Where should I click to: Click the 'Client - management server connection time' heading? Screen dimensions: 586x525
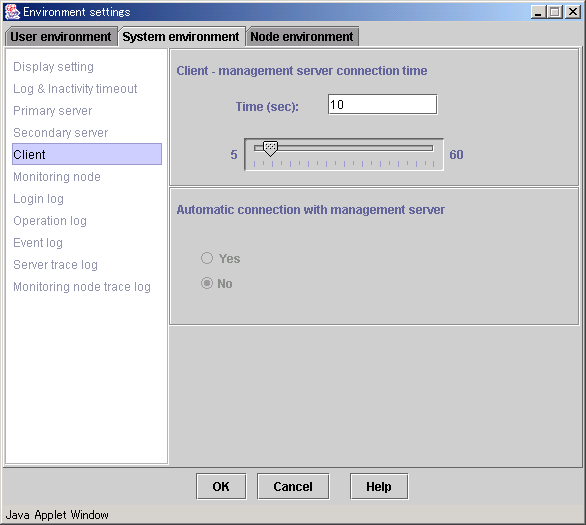tap(302, 71)
